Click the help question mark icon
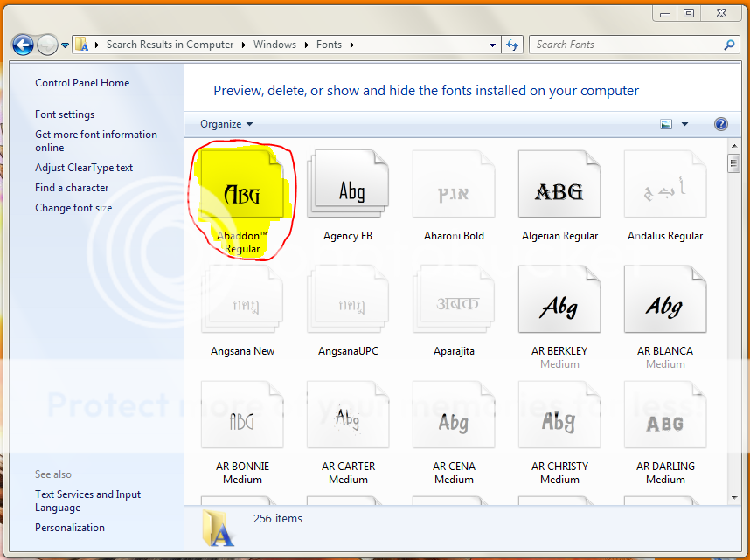This screenshot has width=750, height=560. [x=721, y=124]
